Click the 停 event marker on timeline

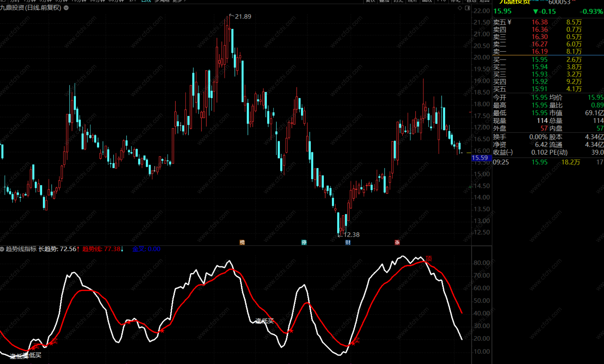pos(304,242)
